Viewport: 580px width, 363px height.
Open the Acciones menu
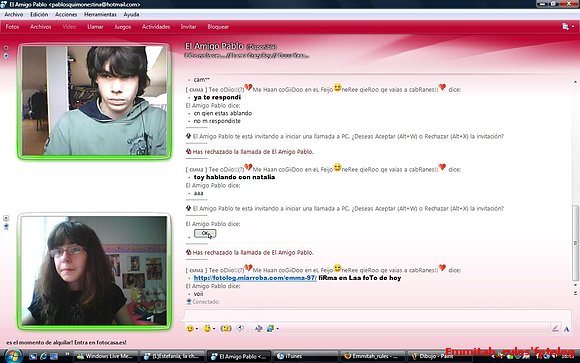coord(66,14)
